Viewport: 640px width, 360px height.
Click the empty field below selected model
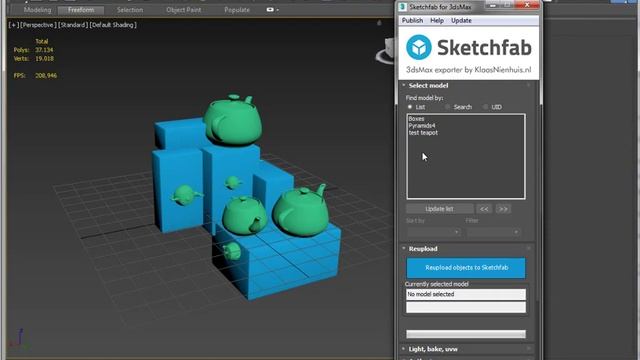click(x=466, y=307)
